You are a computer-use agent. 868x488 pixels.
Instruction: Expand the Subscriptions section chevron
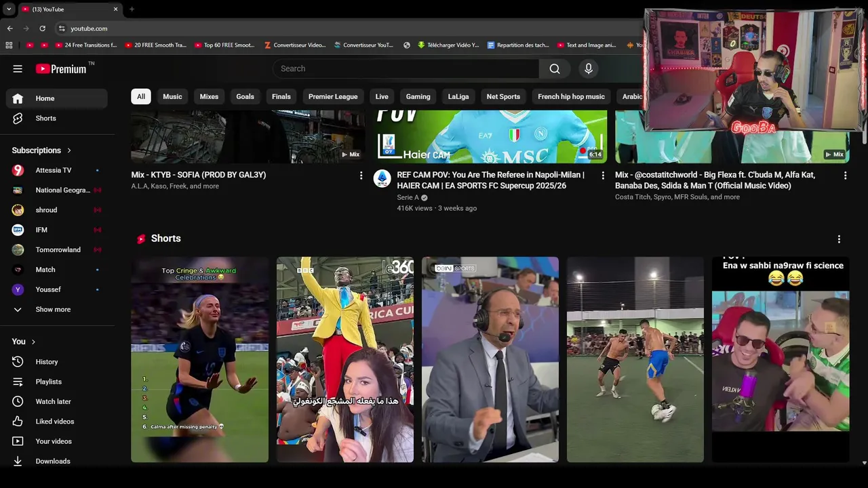[x=68, y=150]
